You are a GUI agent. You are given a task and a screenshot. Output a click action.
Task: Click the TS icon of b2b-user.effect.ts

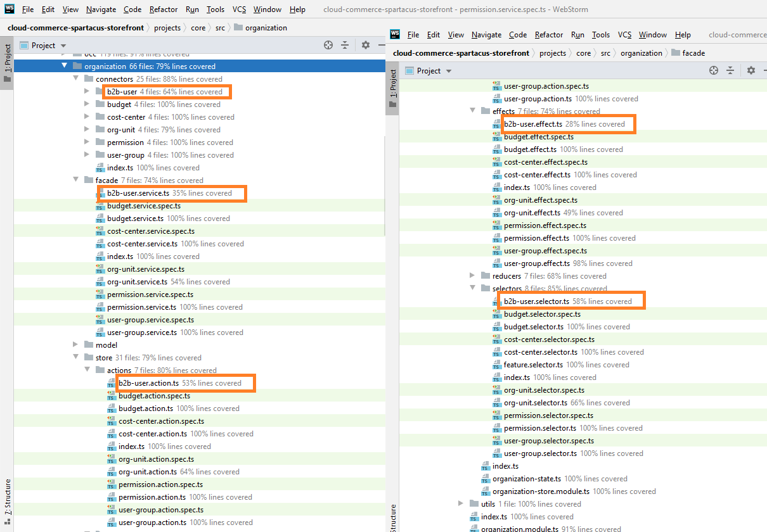click(x=497, y=124)
